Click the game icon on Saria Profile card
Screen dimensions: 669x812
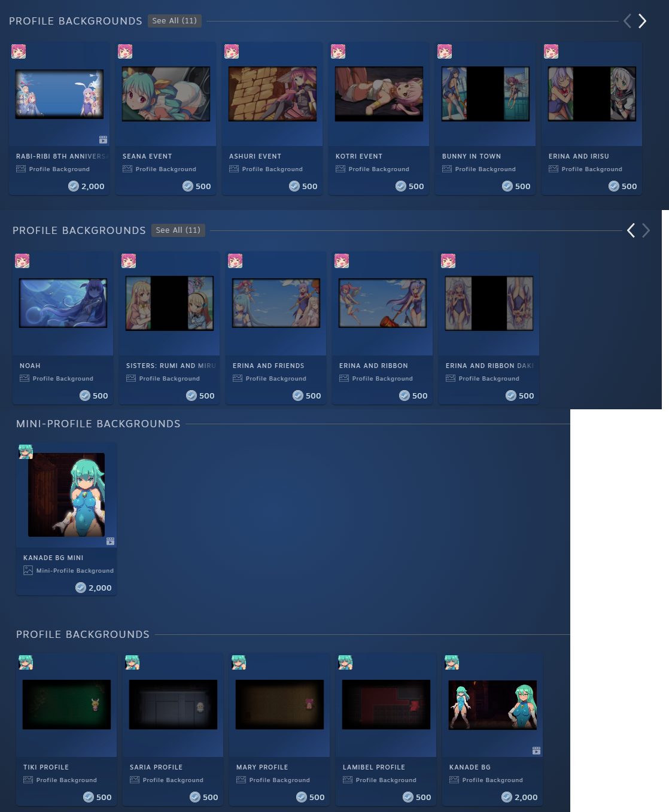click(x=132, y=662)
